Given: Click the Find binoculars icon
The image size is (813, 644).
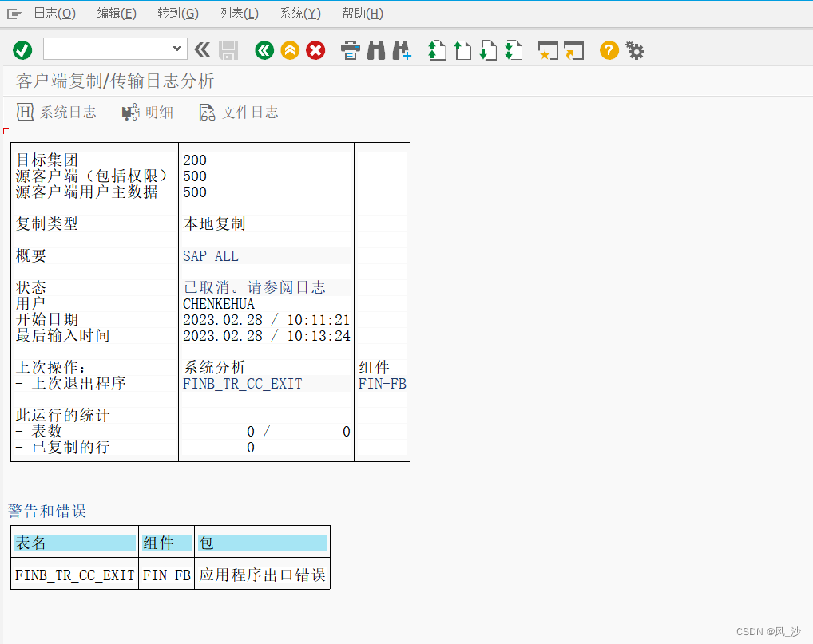Looking at the screenshot, I should (x=376, y=50).
